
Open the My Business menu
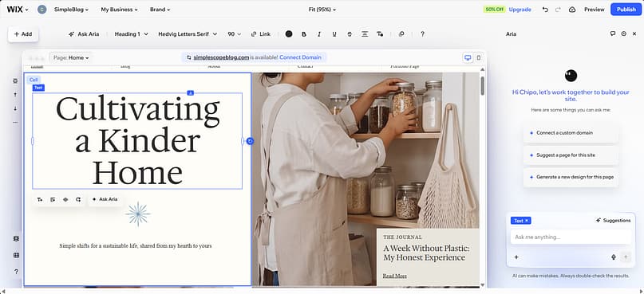coord(119,10)
